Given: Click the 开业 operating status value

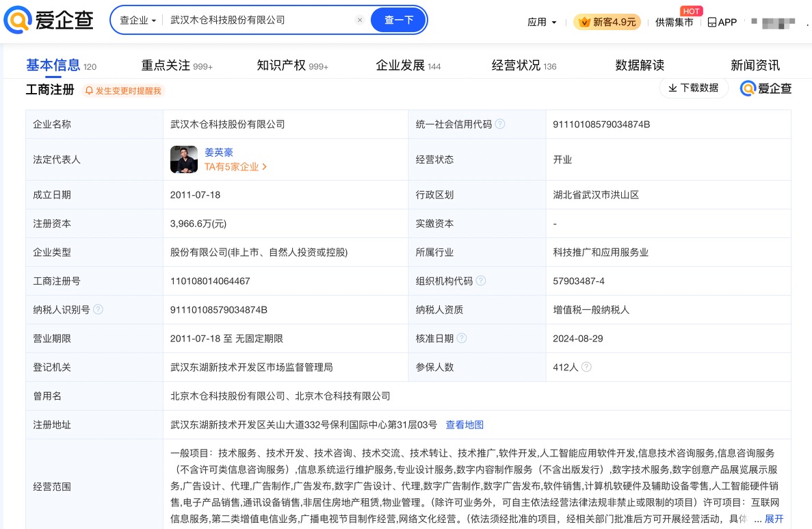Looking at the screenshot, I should 562,159.
